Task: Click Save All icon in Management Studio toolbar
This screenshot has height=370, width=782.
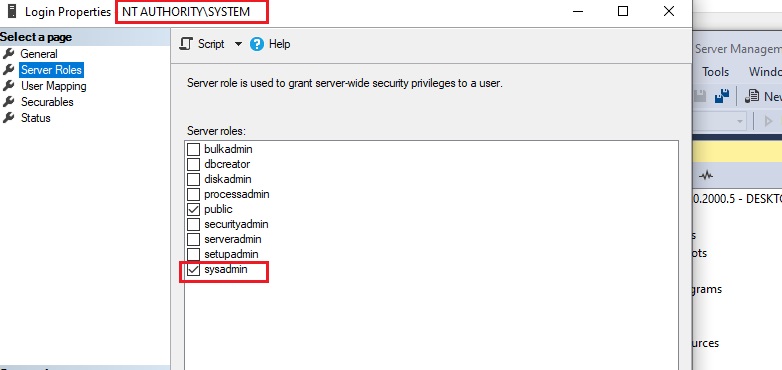Action: pos(722,96)
